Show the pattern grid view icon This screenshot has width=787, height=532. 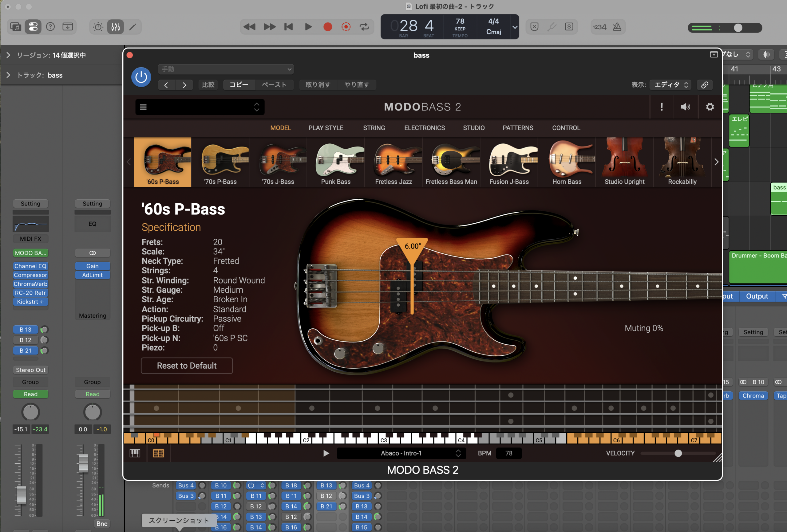159,453
